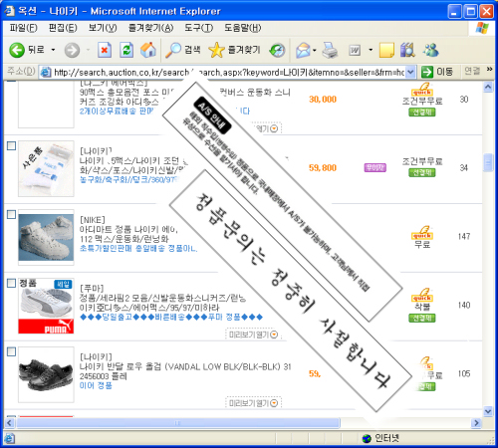Open the white Nike high-top thumbnail
This screenshot has height=448, width=498.
click(46, 237)
